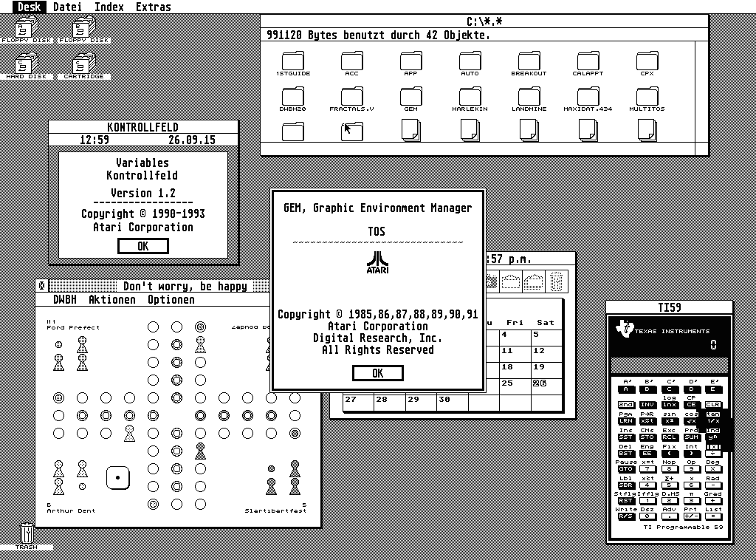Select the CALAPPT folder icon
Screen dimensions: 756x560
(588, 64)
